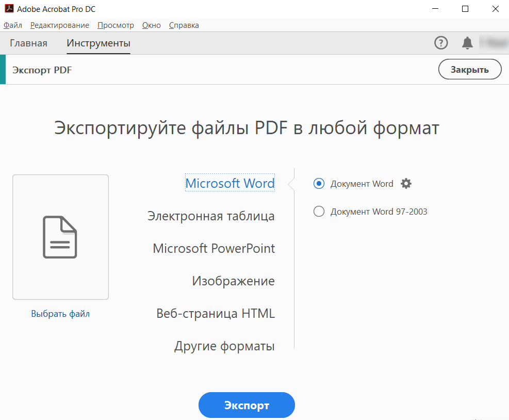This screenshot has height=420, width=509.
Task: Open the Справка menu
Action: pos(184,25)
